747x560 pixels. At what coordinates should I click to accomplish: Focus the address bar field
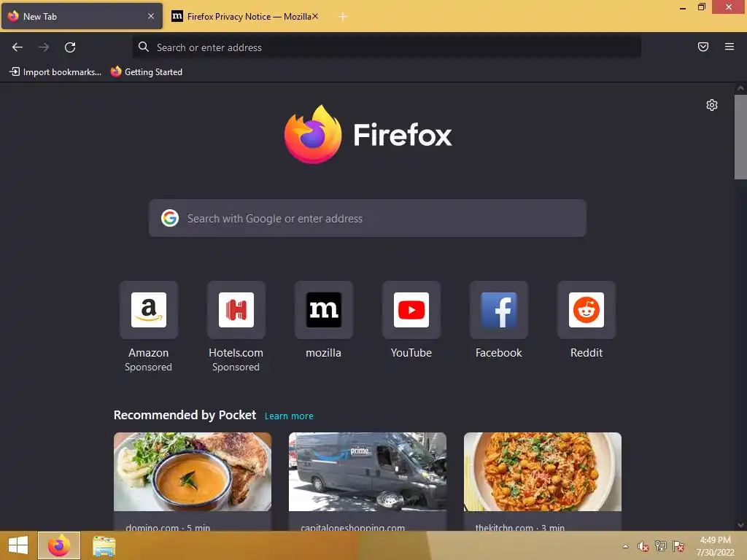pos(387,47)
